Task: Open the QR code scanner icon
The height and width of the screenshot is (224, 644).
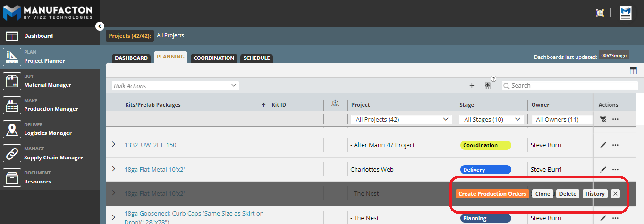Action: coord(600,13)
